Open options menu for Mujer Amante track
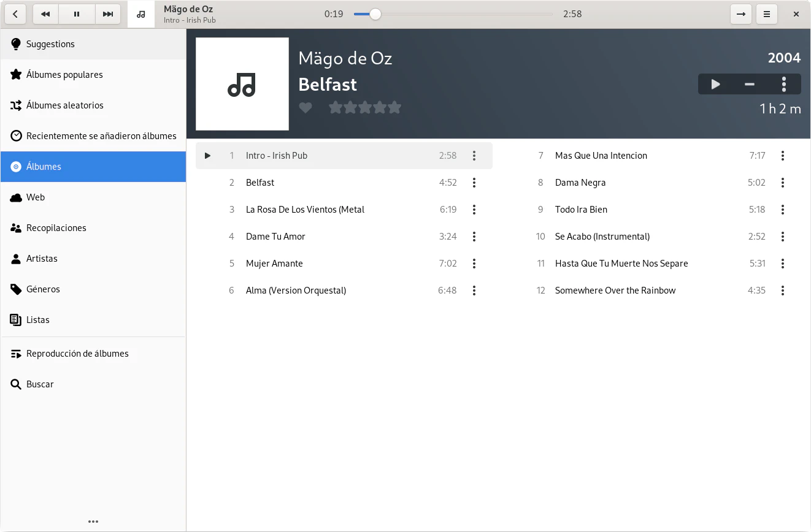The image size is (811, 532). (x=474, y=264)
